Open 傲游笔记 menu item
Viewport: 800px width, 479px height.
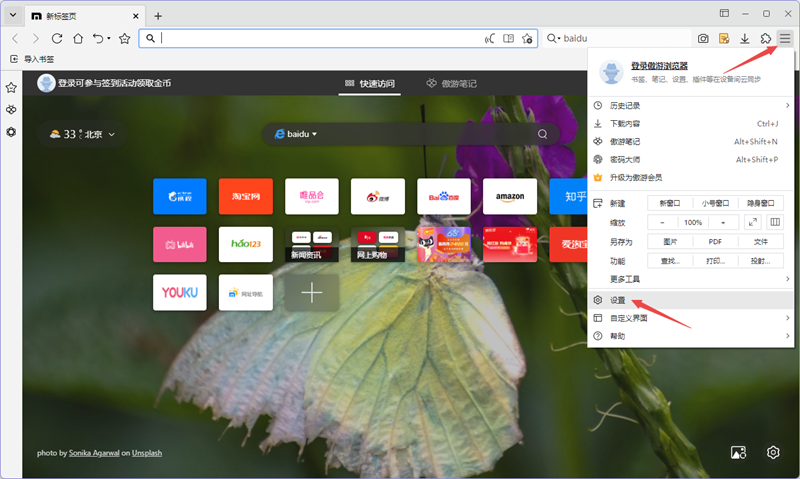691,141
